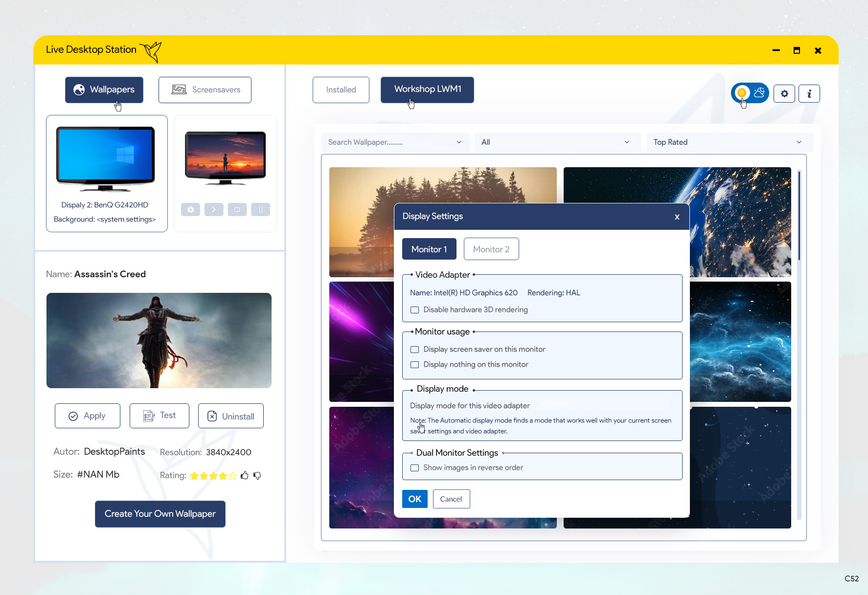868x595 pixels.
Task: Check Display screen saver on this monitor
Action: [x=414, y=350]
